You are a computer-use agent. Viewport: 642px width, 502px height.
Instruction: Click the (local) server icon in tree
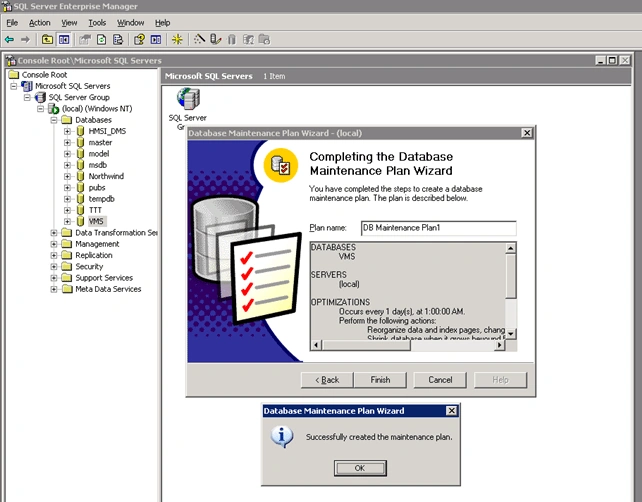[53, 109]
